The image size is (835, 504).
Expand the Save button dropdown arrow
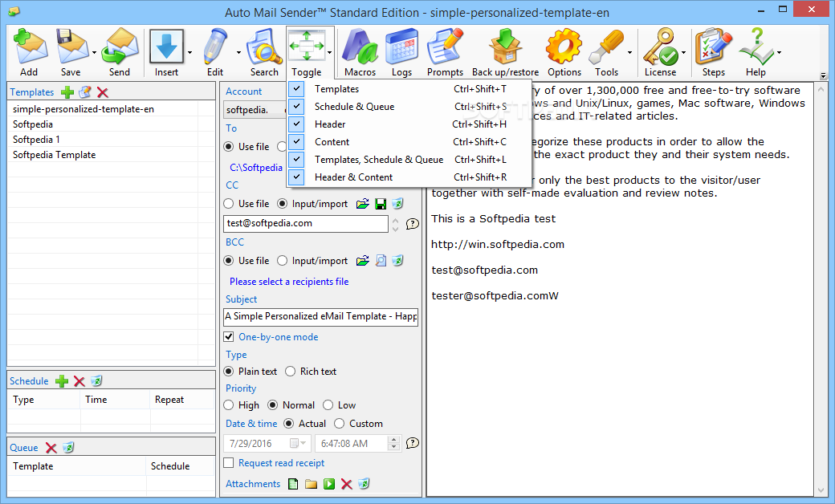point(94,53)
